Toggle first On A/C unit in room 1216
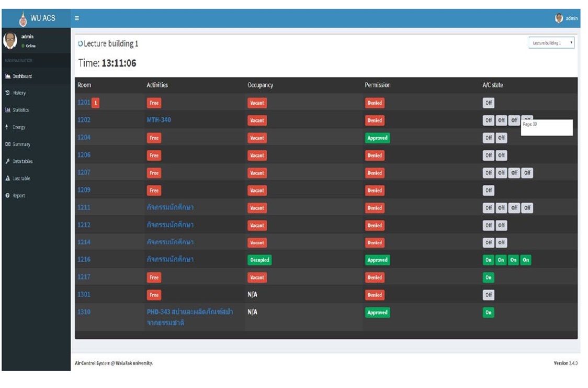The image size is (588, 388). [x=488, y=260]
